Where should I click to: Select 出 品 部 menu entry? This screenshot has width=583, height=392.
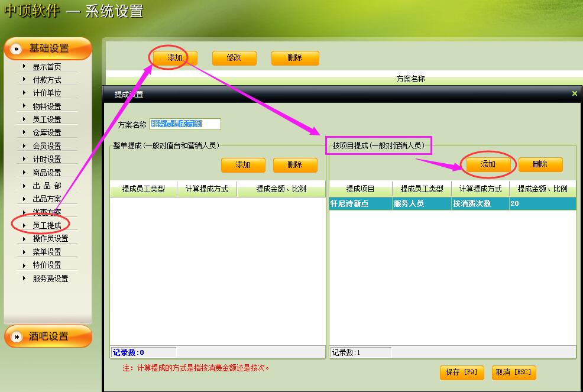pos(47,186)
